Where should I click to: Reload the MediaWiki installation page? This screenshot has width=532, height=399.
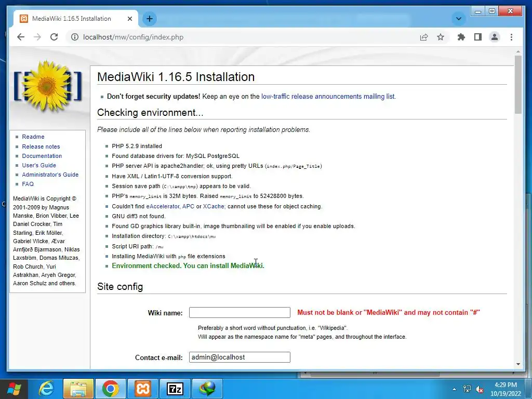tap(54, 37)
